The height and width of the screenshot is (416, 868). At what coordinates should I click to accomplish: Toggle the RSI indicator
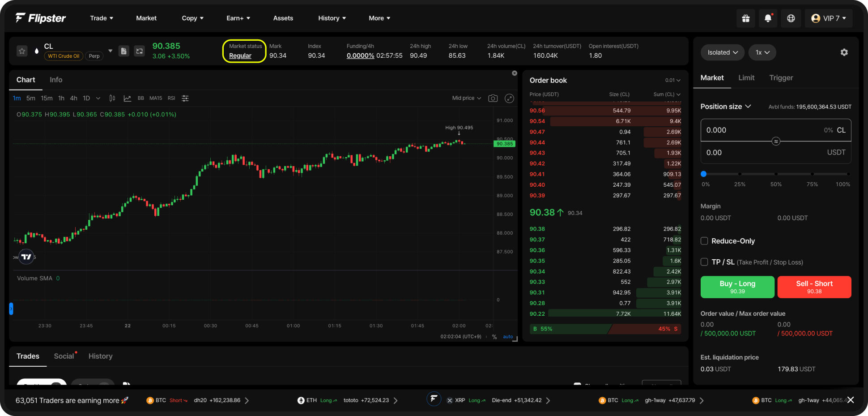point(171,98)
